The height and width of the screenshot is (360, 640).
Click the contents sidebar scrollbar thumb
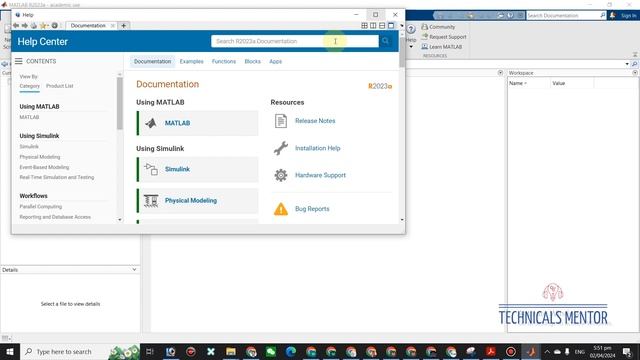120,104
